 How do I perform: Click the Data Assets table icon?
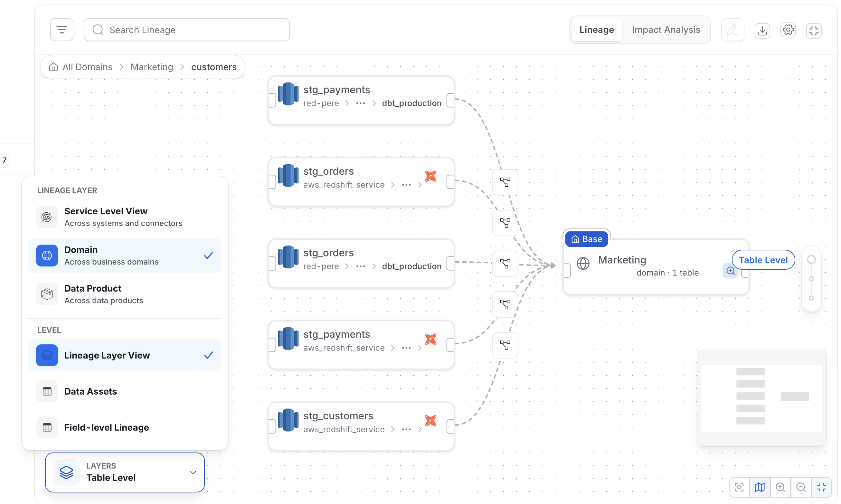coord(47,391)
